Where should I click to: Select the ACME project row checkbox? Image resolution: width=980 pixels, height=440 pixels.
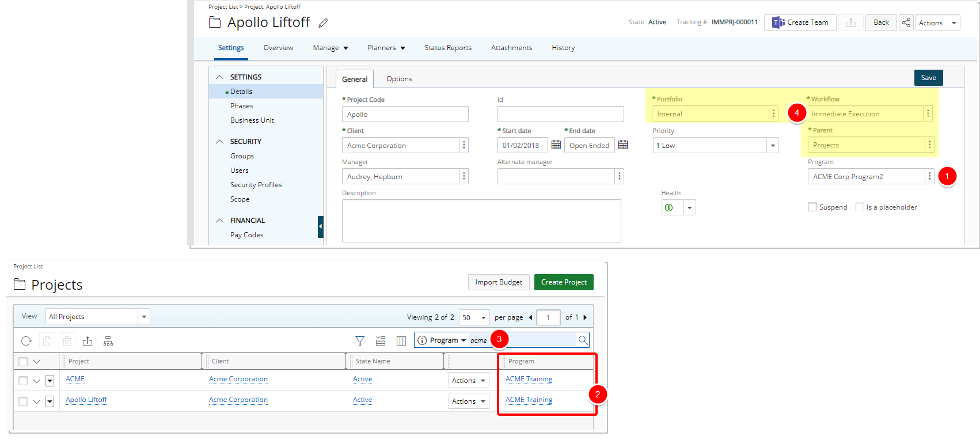pyautogui.click(x=23, y=381)
